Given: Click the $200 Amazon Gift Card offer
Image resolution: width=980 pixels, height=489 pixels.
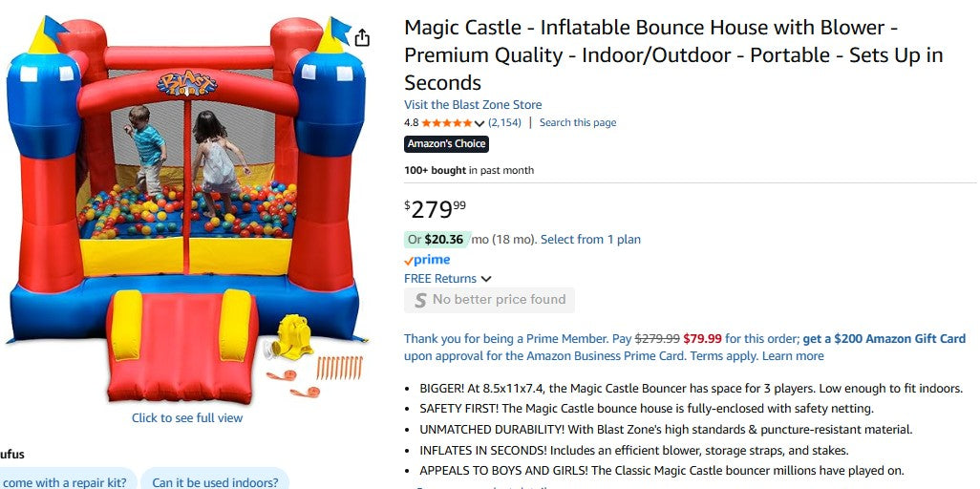Looking at the screenshot, I should [884, 339].
